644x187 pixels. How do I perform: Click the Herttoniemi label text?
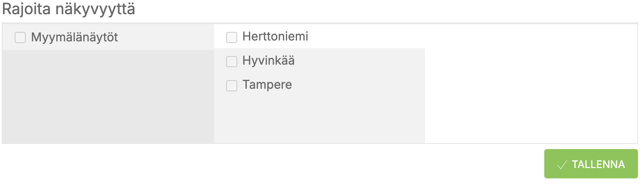click(x=275, y=37)
